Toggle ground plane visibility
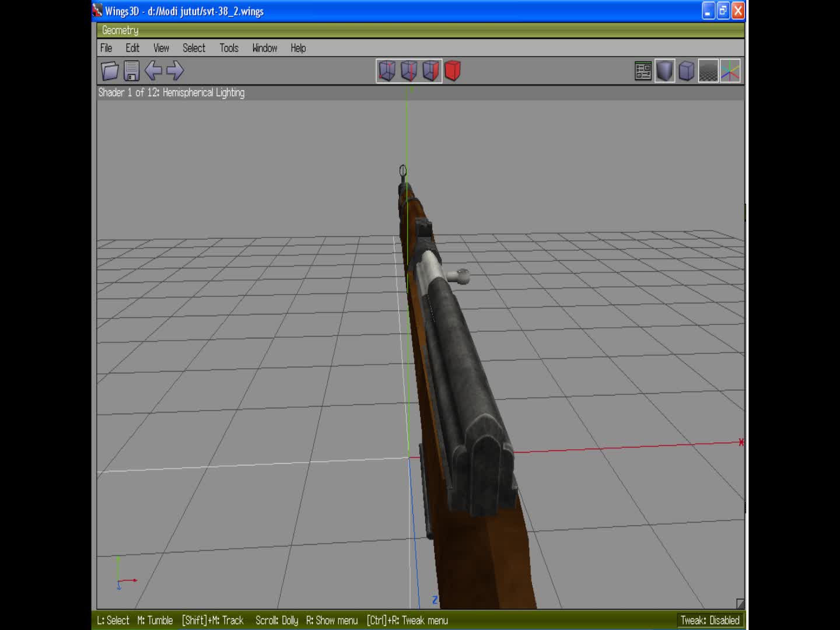 pyautogui.click(x=708, y=71)
